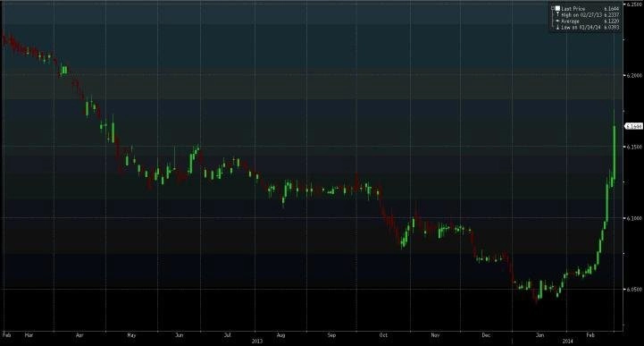
Task: Click the 6.1500 y-axis label
Action: tap(634, 147)
